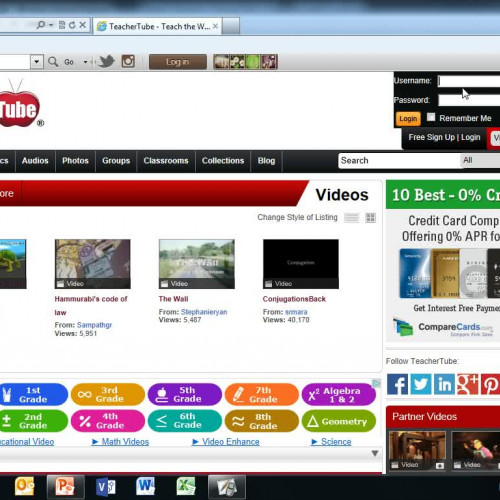Open the toolbar search box dropdown
The height and width of the screenshot is (500, 500).
click(37, 62)
